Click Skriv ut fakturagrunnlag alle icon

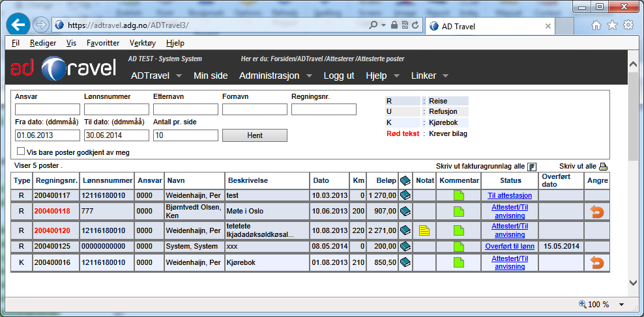point(531,167)
